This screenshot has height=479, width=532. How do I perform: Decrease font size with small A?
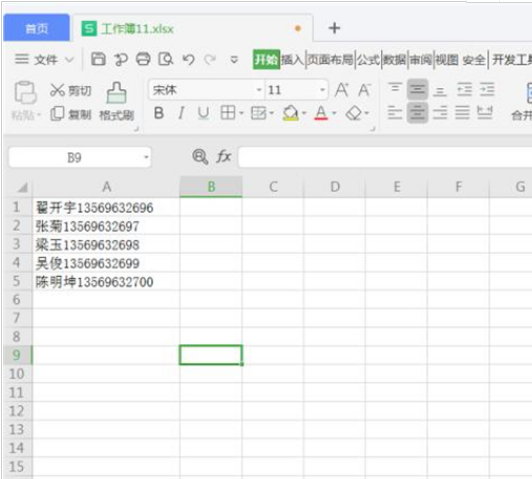[x=364, y=90]
